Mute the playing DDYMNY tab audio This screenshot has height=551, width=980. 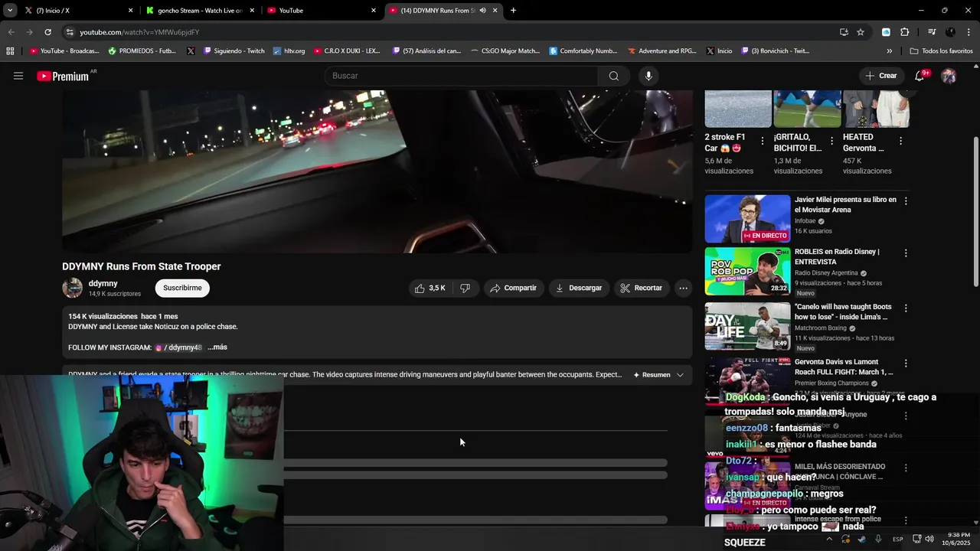[482, 11]
